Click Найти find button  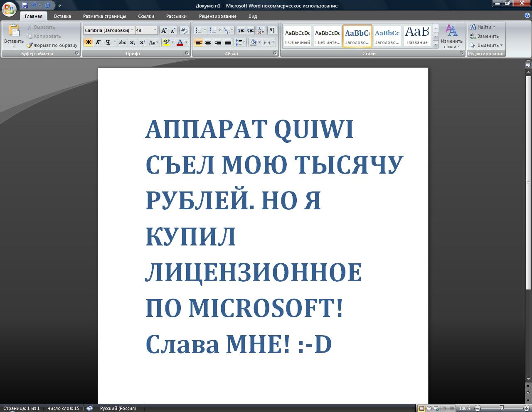483,27
